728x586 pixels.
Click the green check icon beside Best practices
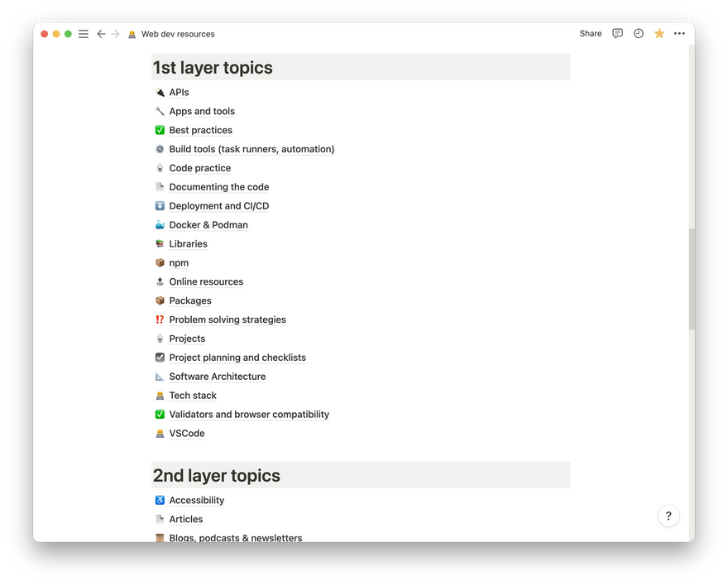point(160,130)
